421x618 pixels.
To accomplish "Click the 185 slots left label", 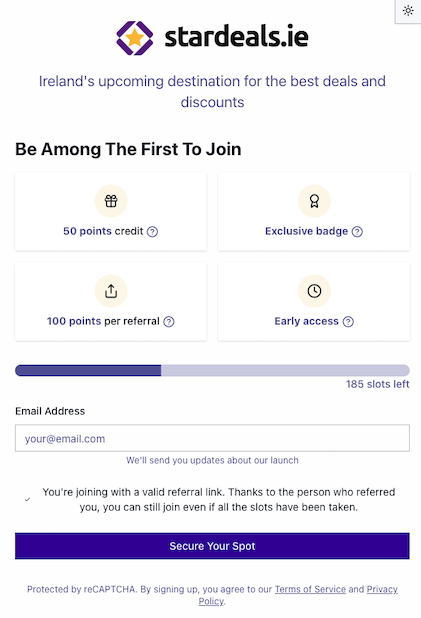I will click(x=378, y=384).
